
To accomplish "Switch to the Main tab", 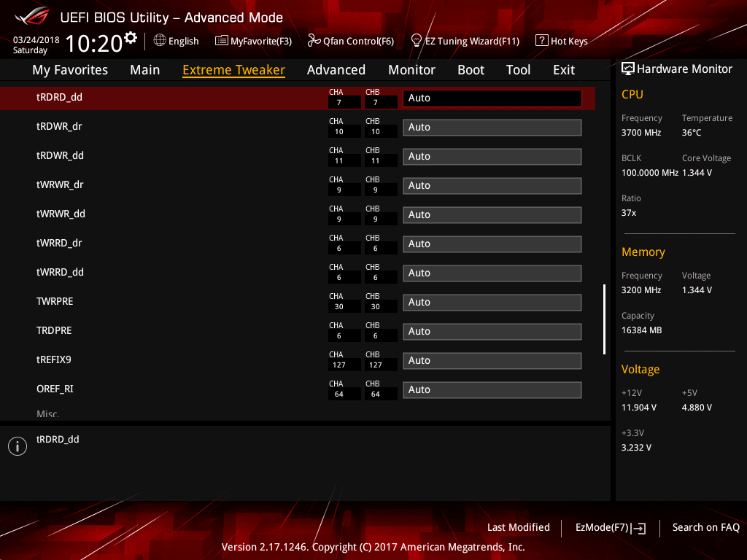I will pyautogui.click(x=145, y=70).
